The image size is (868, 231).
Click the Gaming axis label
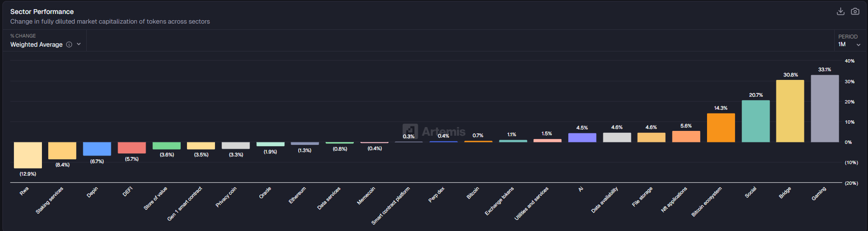point(819,193)
